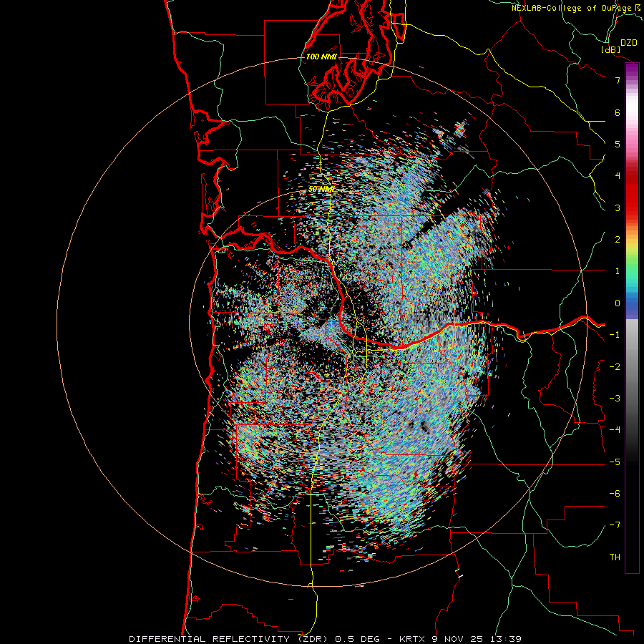Click the '-6' value on color scale
This screenshot has height=644, width=644.
point(615,494)
